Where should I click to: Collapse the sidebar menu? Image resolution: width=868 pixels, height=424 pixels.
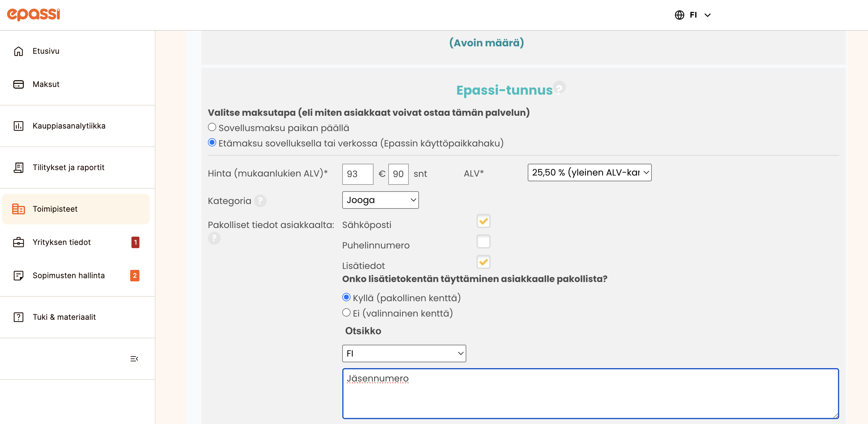tap(134, 359)
